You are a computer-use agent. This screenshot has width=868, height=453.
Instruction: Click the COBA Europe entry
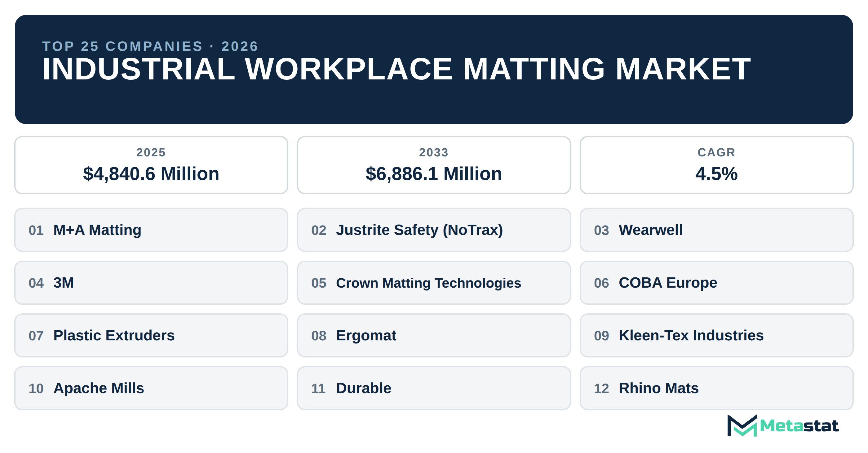(x=716, y=283)
